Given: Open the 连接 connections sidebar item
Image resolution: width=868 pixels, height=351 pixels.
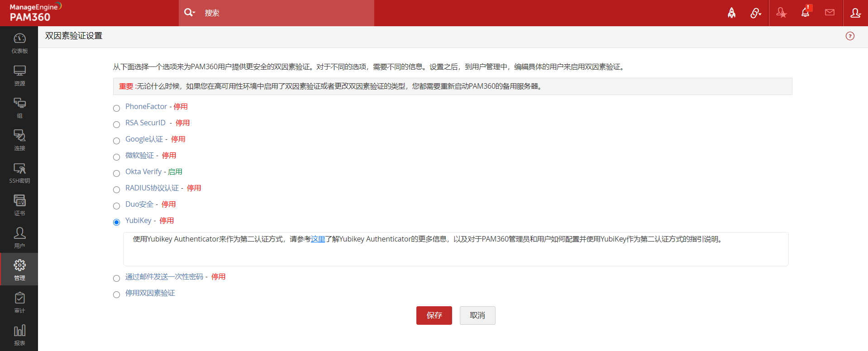Looking at the screenshot, I should (x=19, y=141).
